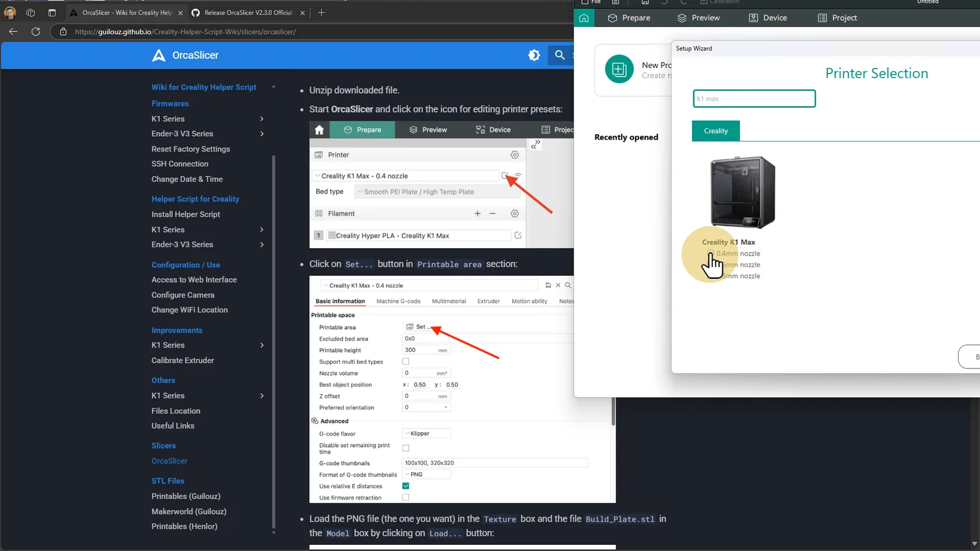Expand K1 Series under Others
The width and height of the screenshot is (980, 551).
coord(262,396)
